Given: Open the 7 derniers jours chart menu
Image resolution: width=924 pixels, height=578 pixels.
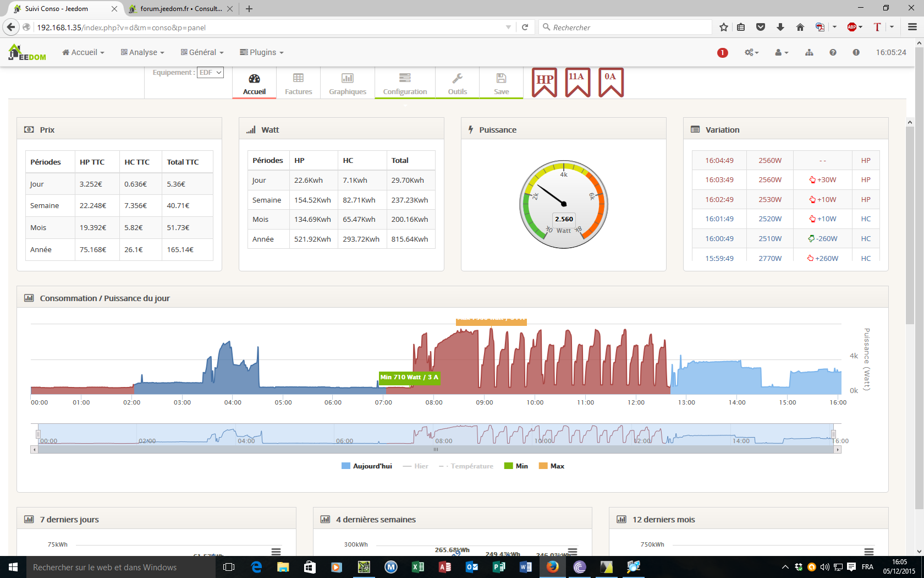Looking at the screenshot, I should [276, 552].
